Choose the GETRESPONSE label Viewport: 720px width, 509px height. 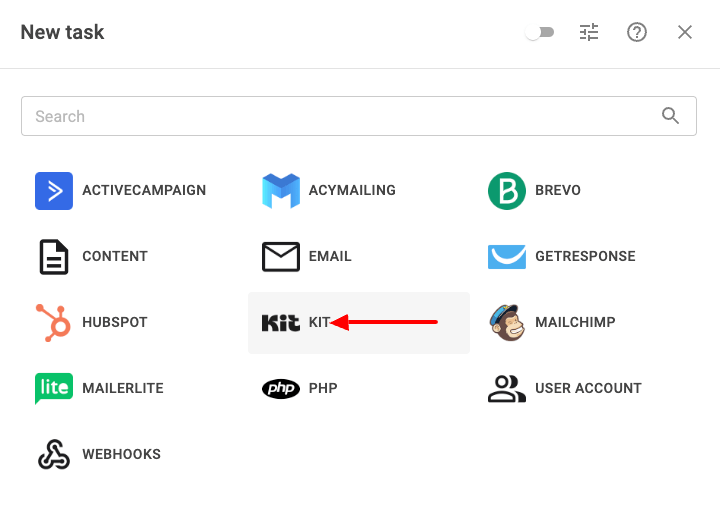tap(585, 256)
